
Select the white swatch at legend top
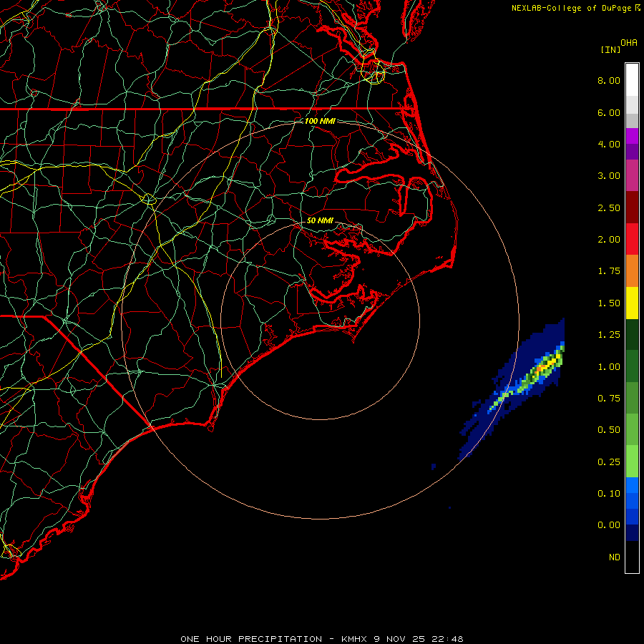[632, 80]
